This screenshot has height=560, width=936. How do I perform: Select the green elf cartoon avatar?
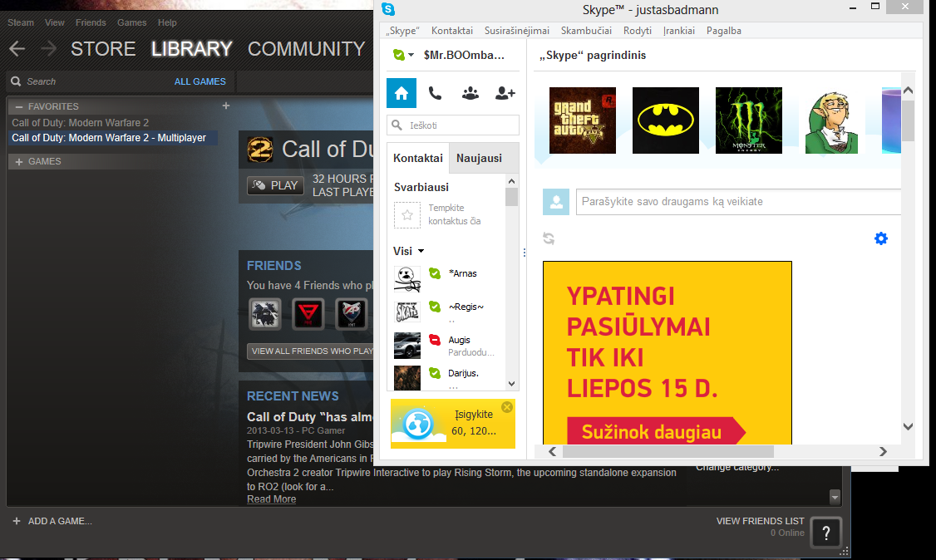(x=831, y=120)
